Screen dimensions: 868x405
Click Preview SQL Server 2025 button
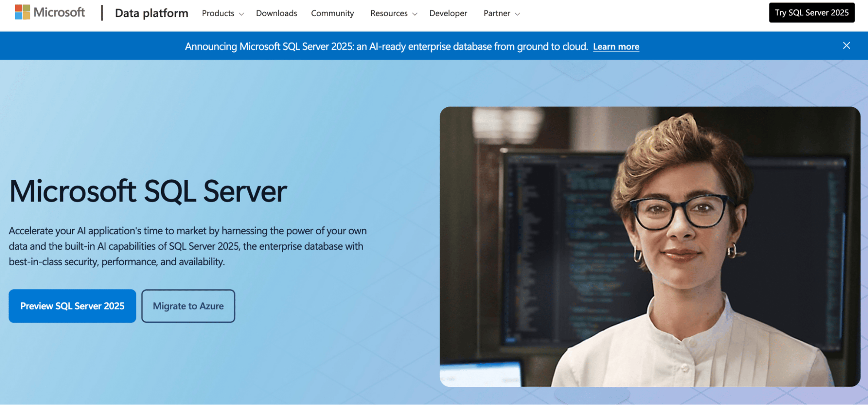tap(72, 306)
